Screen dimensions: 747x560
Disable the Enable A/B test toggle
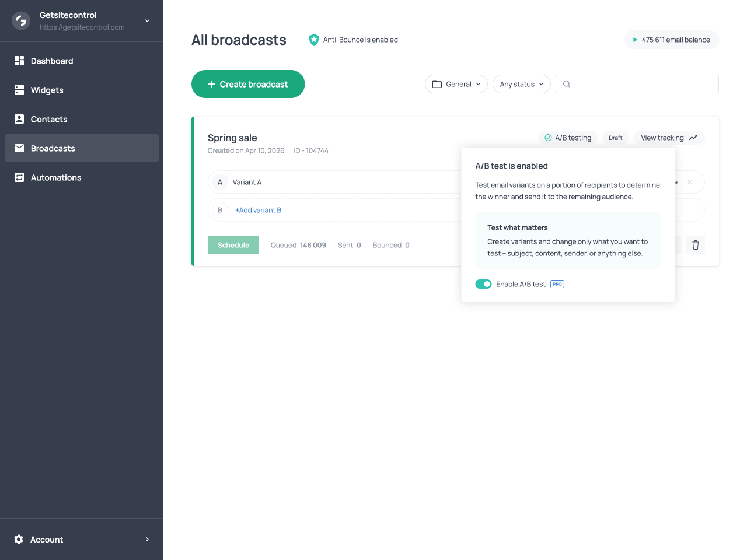click(483, 284)
